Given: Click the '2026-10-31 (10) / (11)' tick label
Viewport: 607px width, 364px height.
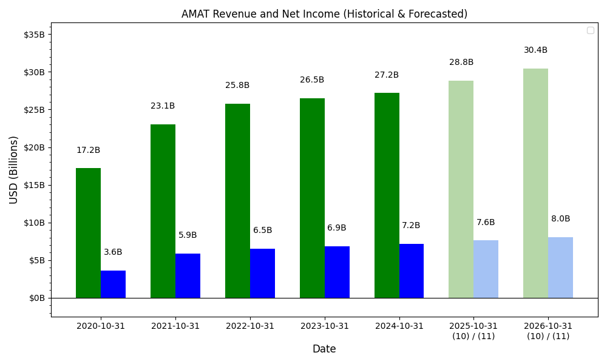Looking at the screenshot, I should [548, 331].
